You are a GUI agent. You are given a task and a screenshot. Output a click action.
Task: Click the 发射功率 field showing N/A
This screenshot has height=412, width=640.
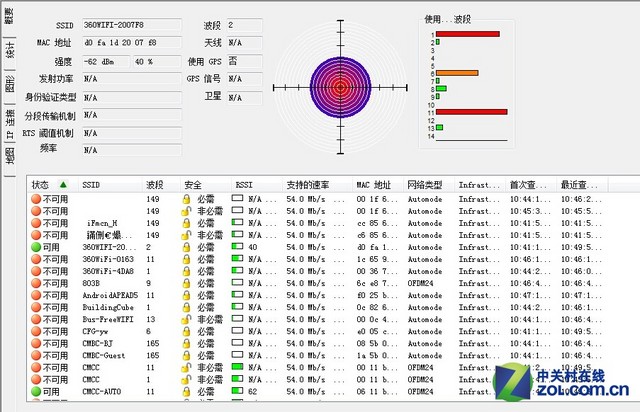tap(131, 79)
